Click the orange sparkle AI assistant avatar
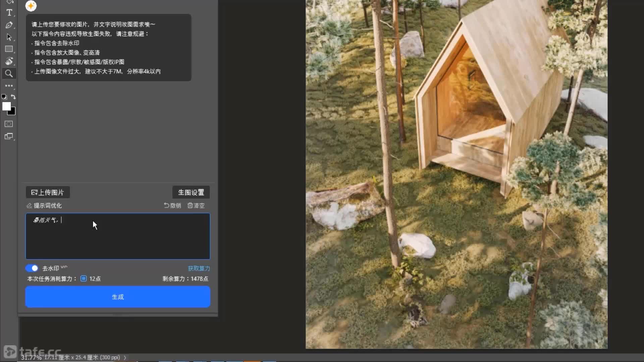This screenshot has height=362, width=644. point(31,6)
